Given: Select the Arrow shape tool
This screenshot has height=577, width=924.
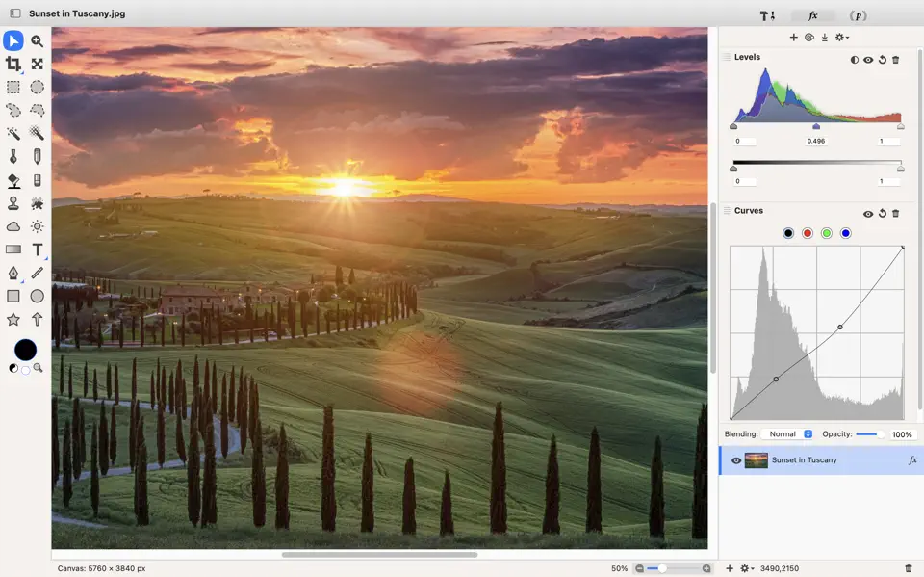Looking at the screenshot, I should pyautogui.click(x=38, y=319).
